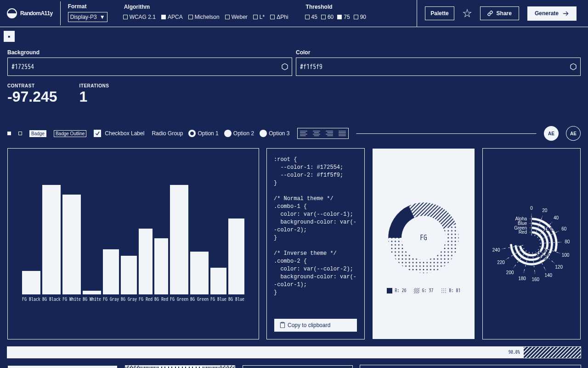Click the hexagon icon in Background field
The height and width of the screenshot is (368, 588).
(x=285, y=67)
